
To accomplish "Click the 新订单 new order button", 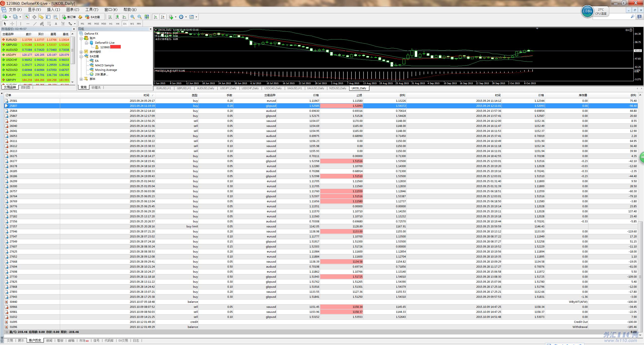I will tap(69, 17).
